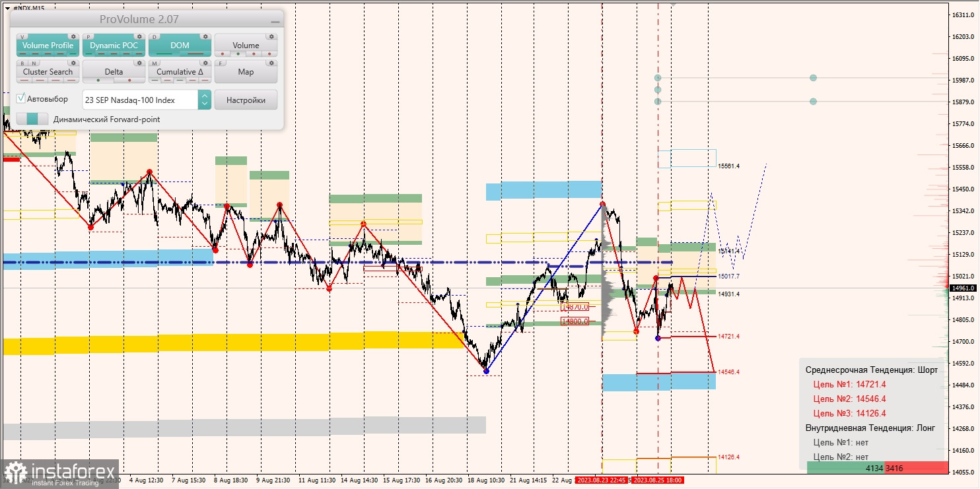980x489 pixels.
Task: Click Цель №3: 14126.4 in info panel
Action: point(851,413)
